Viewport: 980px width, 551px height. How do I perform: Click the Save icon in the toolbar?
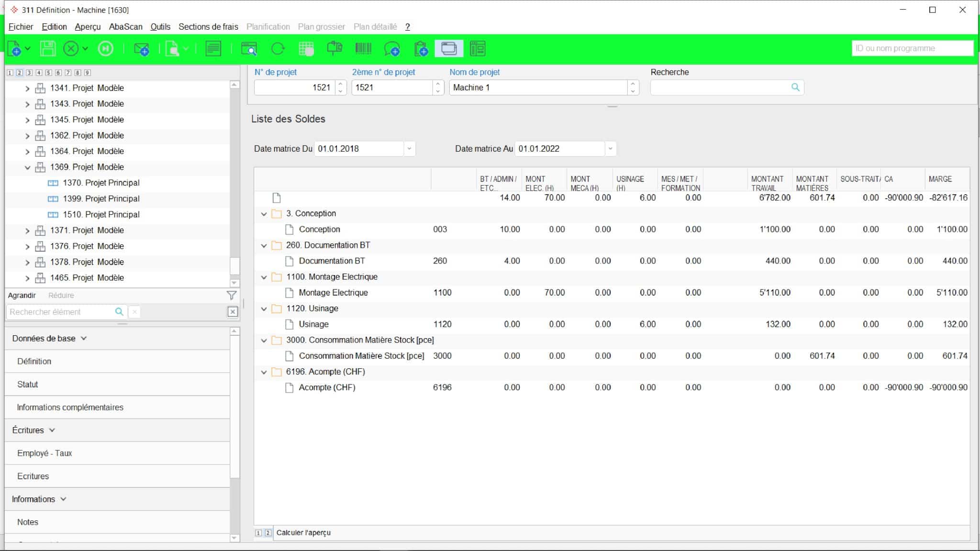point(47,48)
